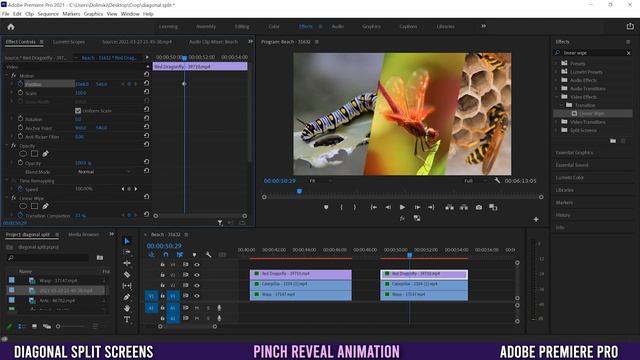This screenshot has width=640, height=360.
Task: Switch to the Color workspace tab
Action: click(274, 27)
